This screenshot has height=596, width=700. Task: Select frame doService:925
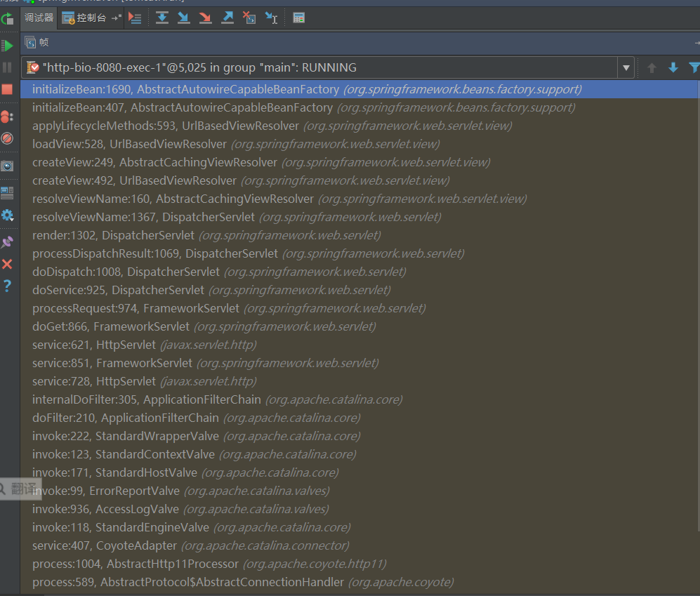[359, 290]
